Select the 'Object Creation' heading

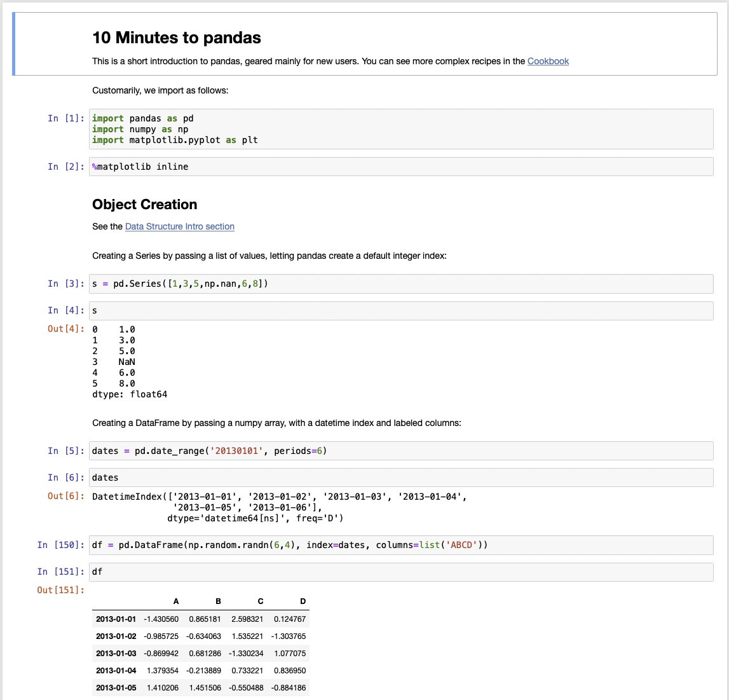pyautogui.click(x=144, y=204)
